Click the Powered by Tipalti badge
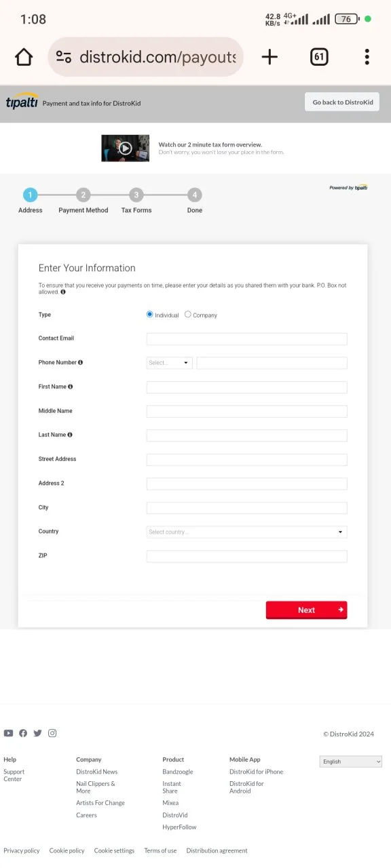This screenshot has width=391, height=868. pos(348,188)
